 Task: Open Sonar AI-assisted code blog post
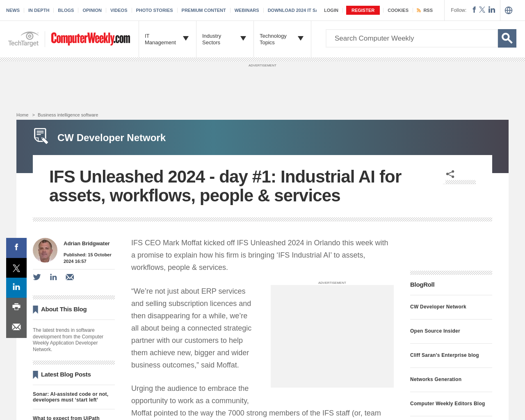tap(71, 397)
